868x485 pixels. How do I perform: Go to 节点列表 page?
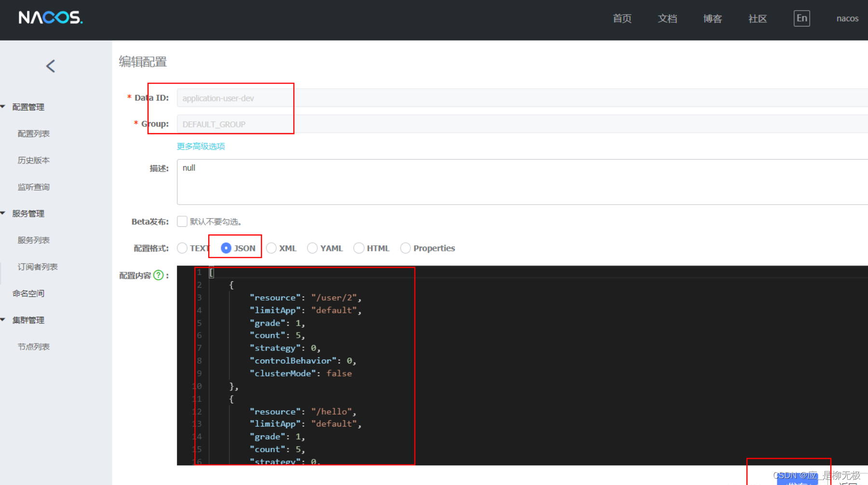(34, 346)
